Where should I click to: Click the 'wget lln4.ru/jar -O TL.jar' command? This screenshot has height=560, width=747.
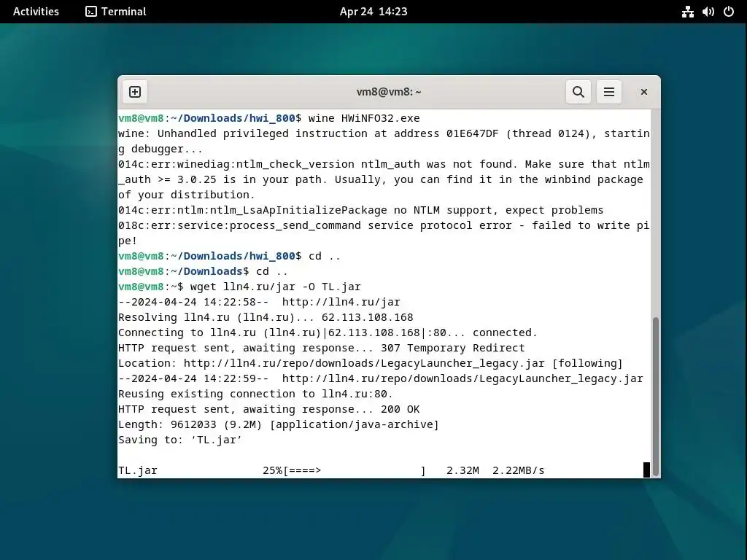click(275, 287)
